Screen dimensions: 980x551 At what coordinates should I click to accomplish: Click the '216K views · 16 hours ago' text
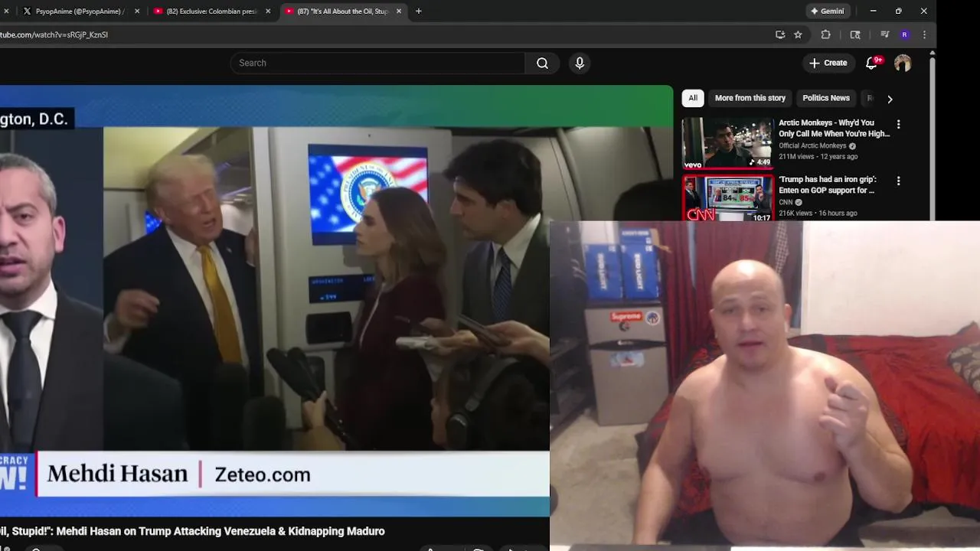tap(818, 213)
